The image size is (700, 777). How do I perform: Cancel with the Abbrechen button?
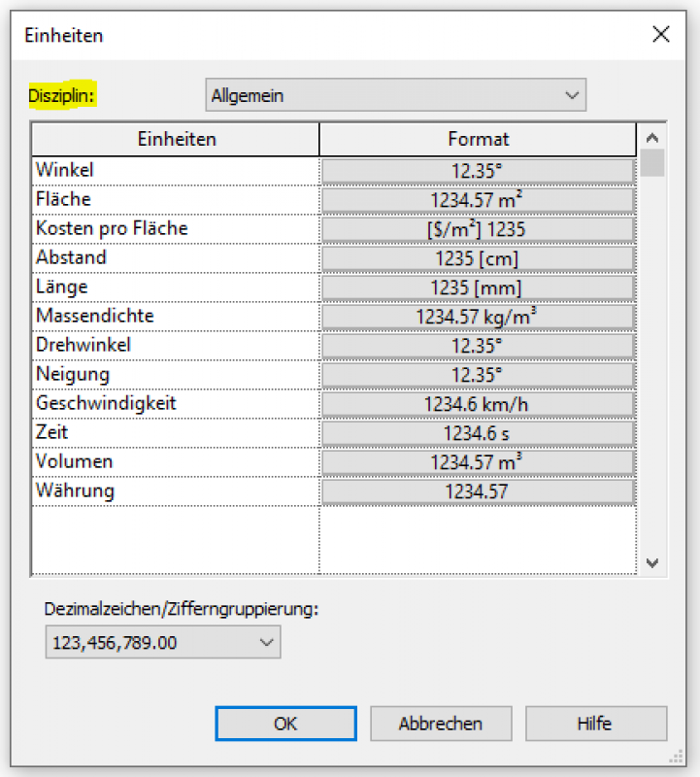(x=441, y=724)
